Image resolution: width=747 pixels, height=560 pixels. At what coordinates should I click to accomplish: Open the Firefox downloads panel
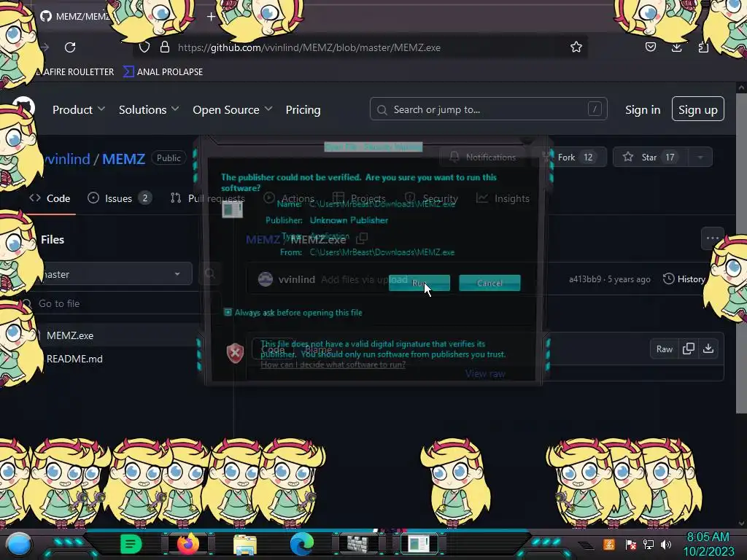point(676,47)
